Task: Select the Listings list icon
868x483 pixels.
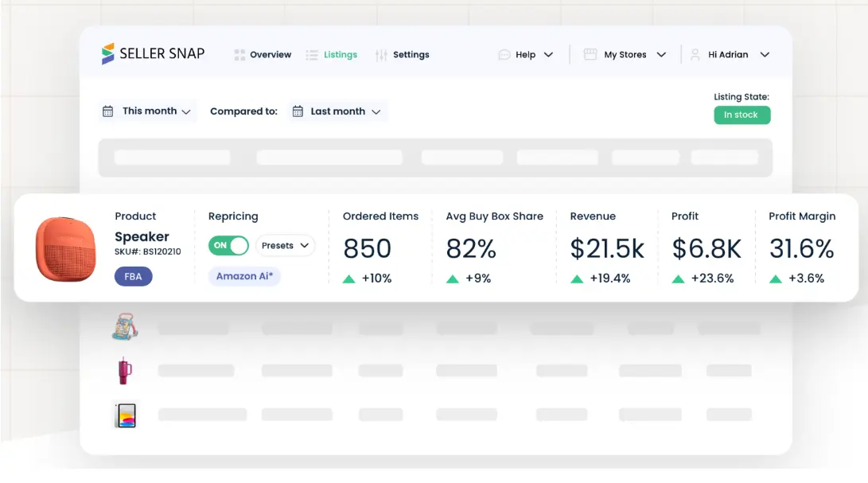Action: point(312,55)
